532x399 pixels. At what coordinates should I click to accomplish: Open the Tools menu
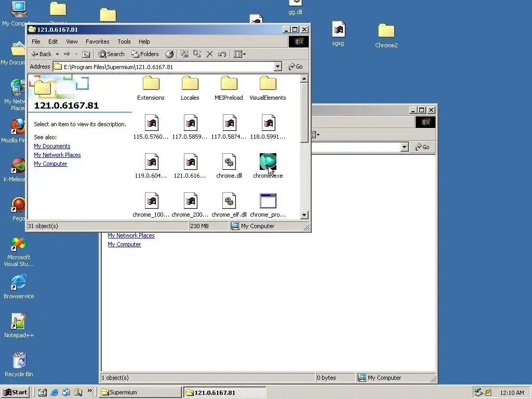(x=124, y=42)
